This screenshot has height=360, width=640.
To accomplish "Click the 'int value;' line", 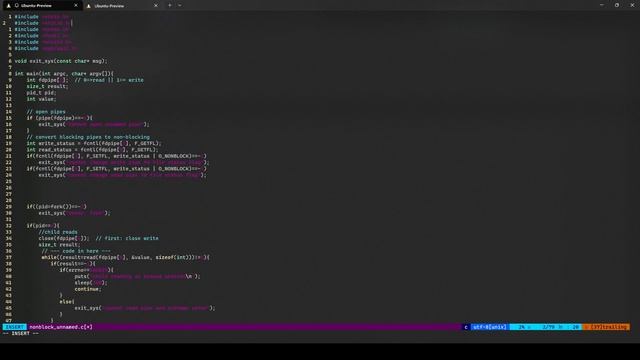I will point(41,99).
